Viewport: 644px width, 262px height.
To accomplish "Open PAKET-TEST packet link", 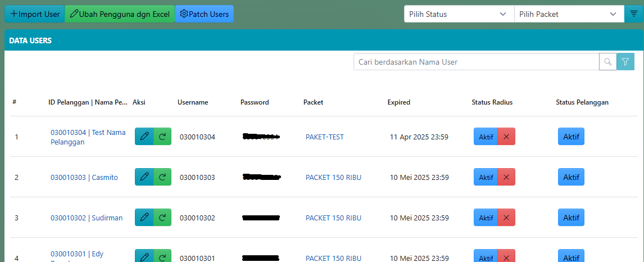I will coord(324,137).
